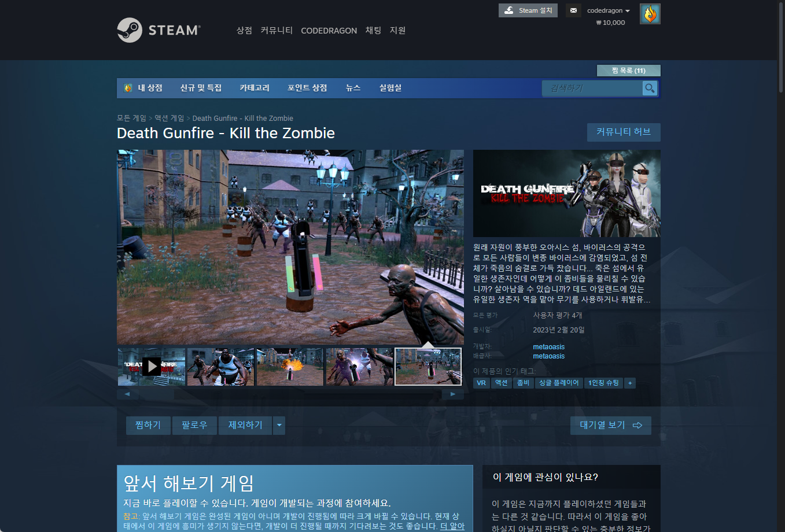Select the 싱글 플레이어 tag

559,383
